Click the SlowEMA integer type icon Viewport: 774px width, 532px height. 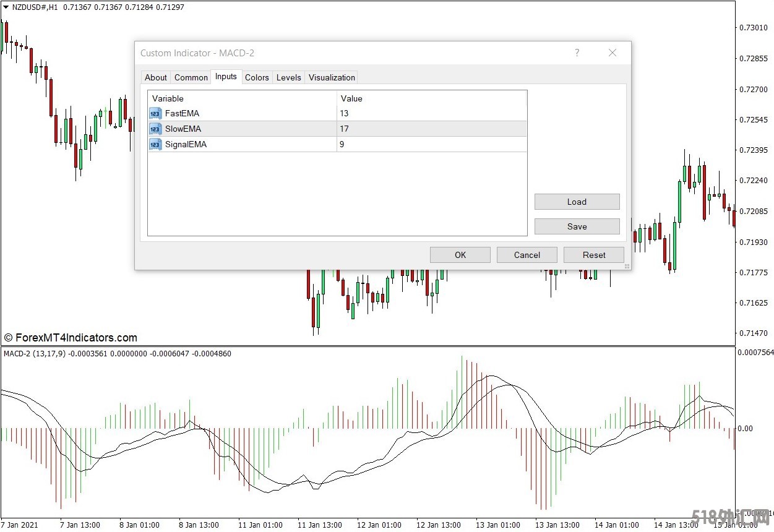[155, 129]
